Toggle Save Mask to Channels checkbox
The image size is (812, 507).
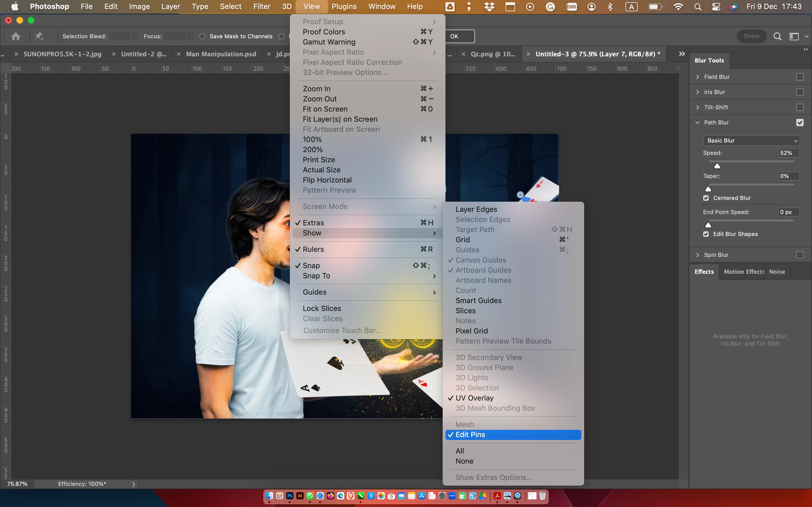click(x=202, y=36)
